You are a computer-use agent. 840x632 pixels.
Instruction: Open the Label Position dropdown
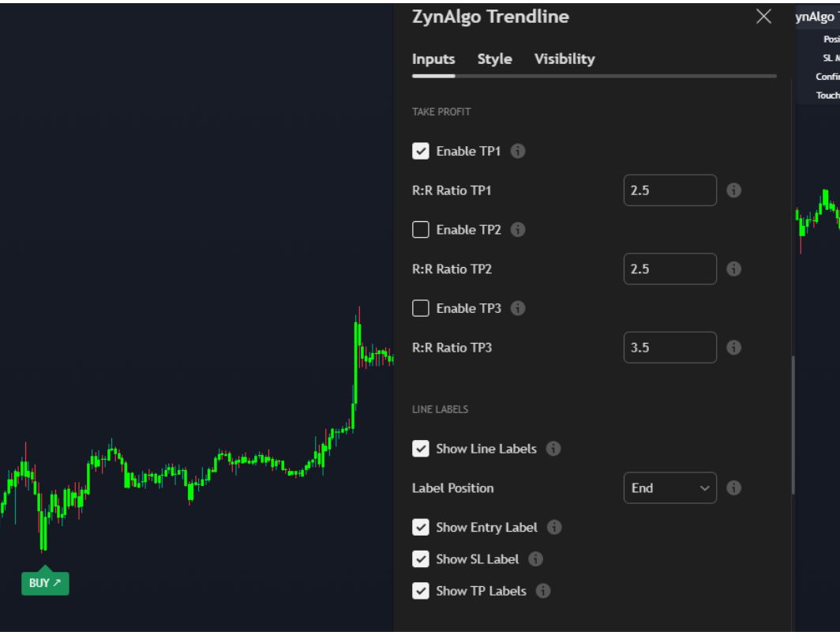[x=669, y=488]
